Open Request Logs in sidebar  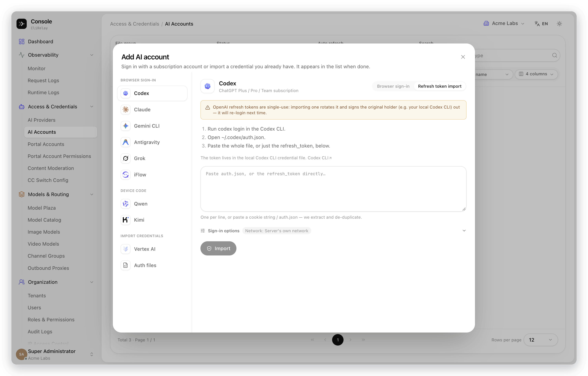[43, 80]
